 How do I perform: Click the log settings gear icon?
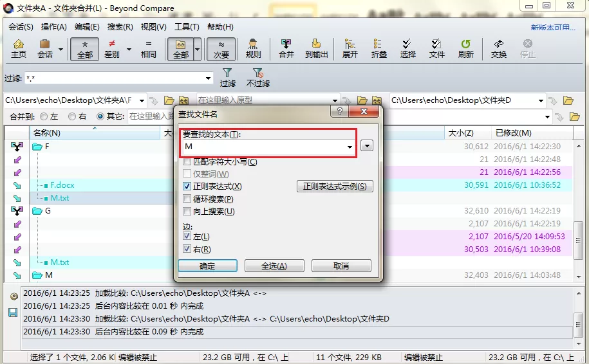coord(14,296)
